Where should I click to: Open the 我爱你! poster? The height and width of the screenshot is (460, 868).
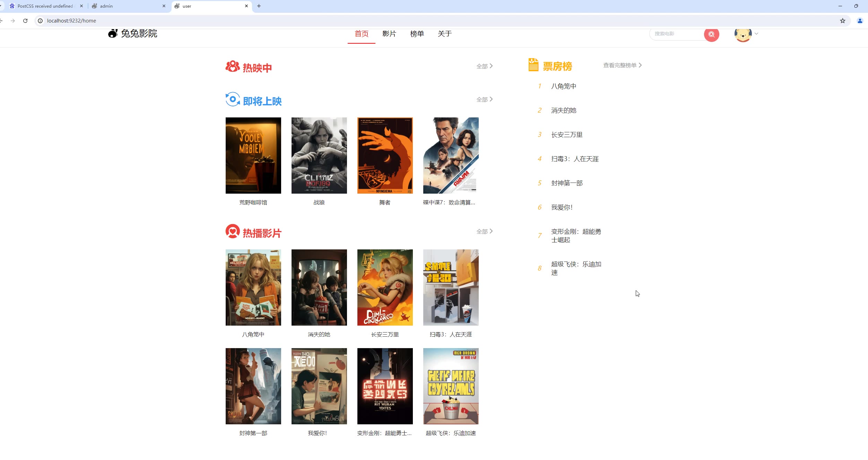(x=319, y=386)
